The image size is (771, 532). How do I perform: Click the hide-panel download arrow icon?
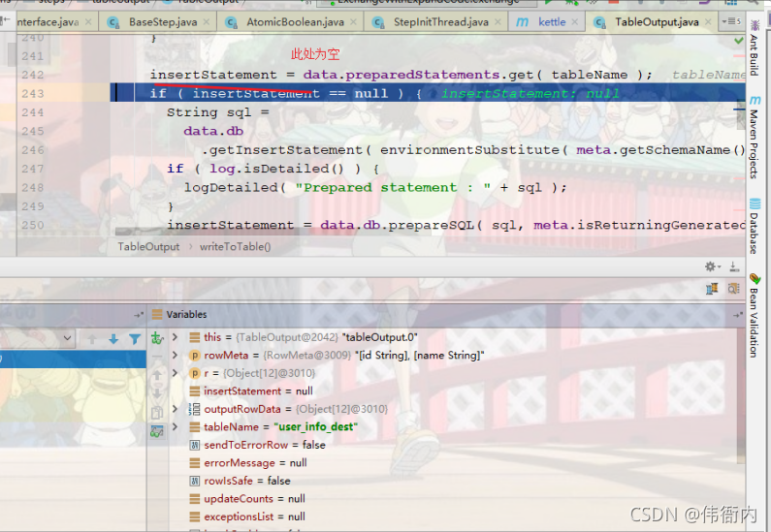tap(734, 266)
